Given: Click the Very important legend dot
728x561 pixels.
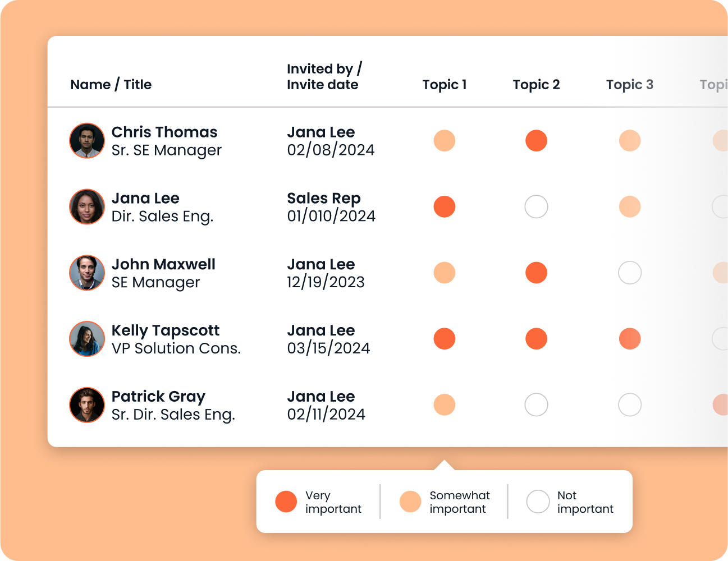Looking at the screenshot, I should pyautogui.click(x=286, y=502).
